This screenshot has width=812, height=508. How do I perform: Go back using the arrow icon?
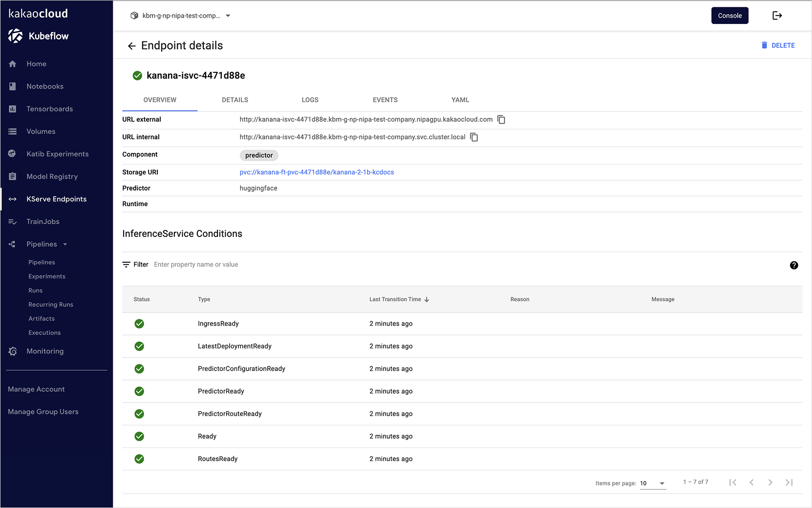click(131, 46)
